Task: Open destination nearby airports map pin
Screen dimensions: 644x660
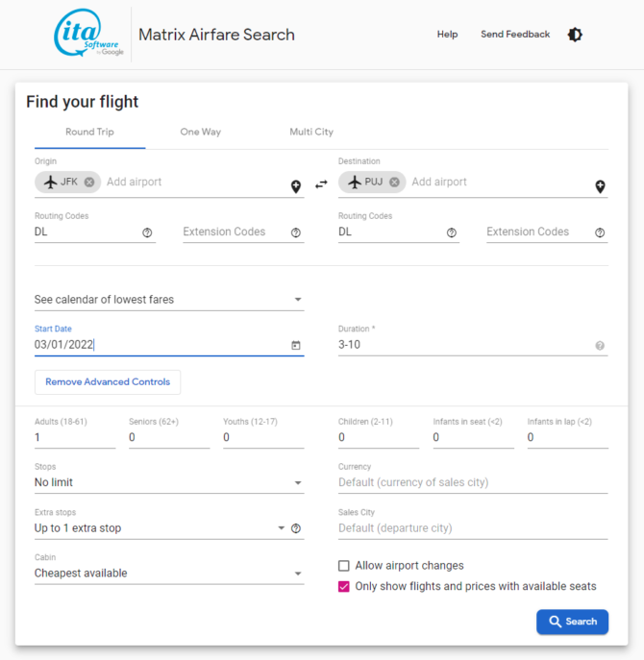Action: coord(600,186)
